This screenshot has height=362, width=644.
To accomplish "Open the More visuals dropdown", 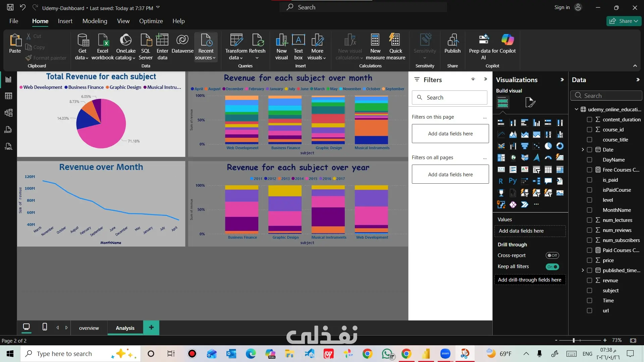I will point(317,47).
